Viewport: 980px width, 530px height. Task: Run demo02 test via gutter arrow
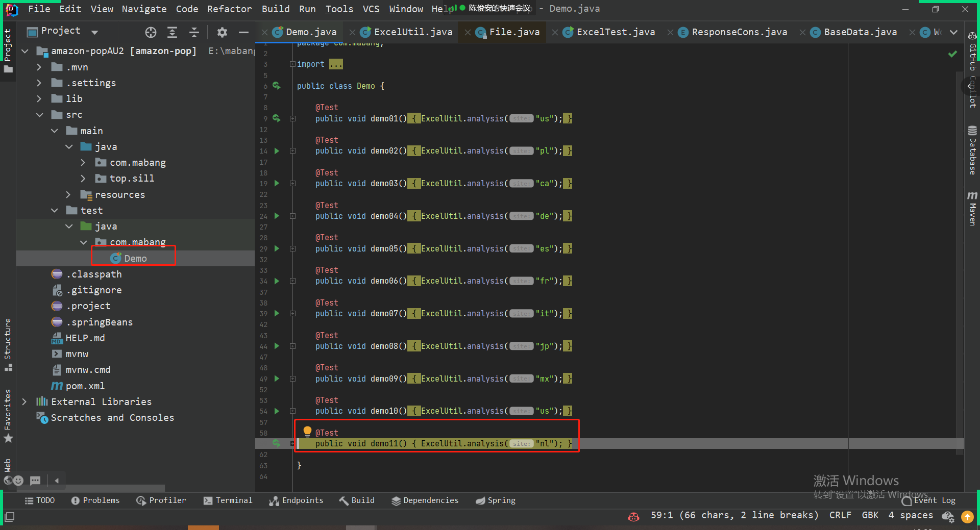(277, 151)
